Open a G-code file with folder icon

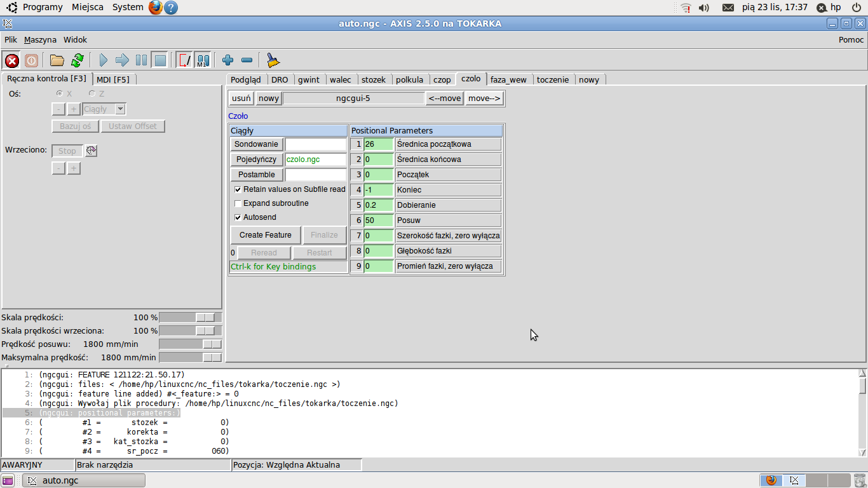click(57, 60)
